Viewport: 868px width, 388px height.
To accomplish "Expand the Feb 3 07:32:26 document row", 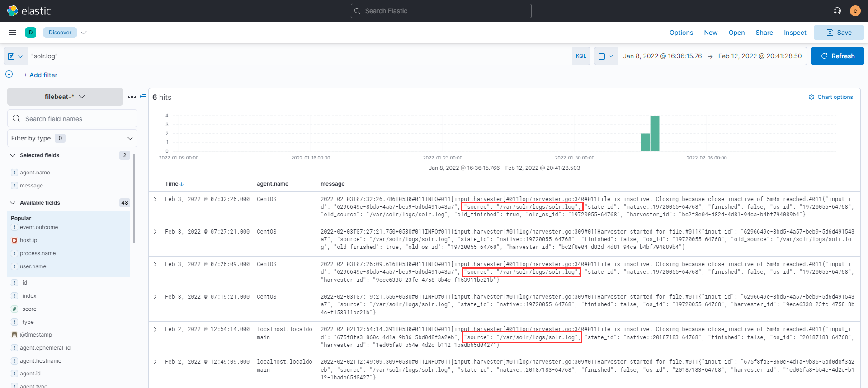I will click(x=155, y=199).
